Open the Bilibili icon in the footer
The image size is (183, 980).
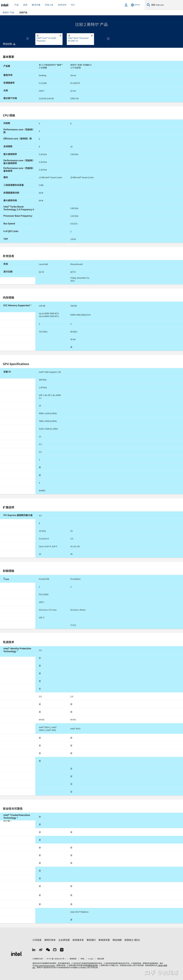click(55, 950)
